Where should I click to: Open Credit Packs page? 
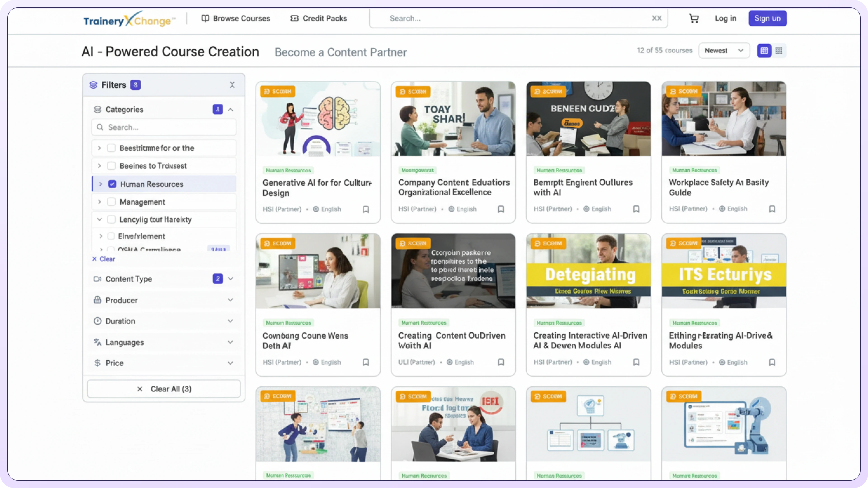(x=319, y=19)
